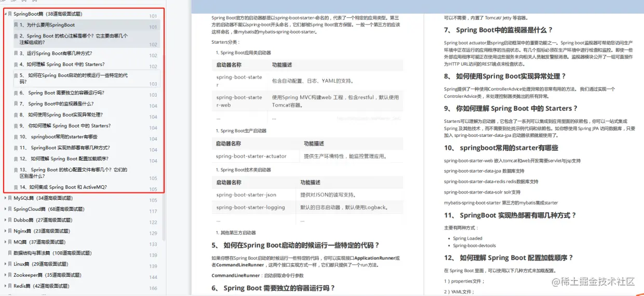This screenshot has width=644, height=296.
Task: Click bookmark icon beside 8、如何使用Spring Boot实现异常处理
Action: (16, 115)
